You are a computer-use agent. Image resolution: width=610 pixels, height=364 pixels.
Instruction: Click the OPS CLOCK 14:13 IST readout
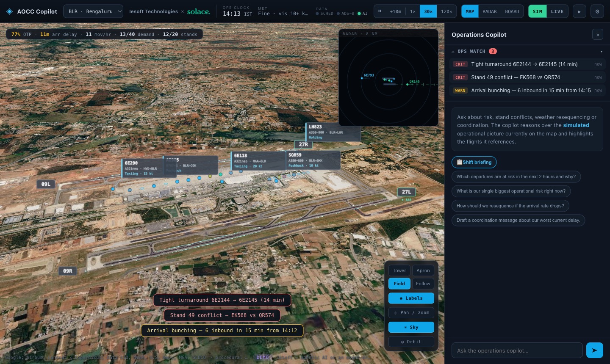point(237,11)
